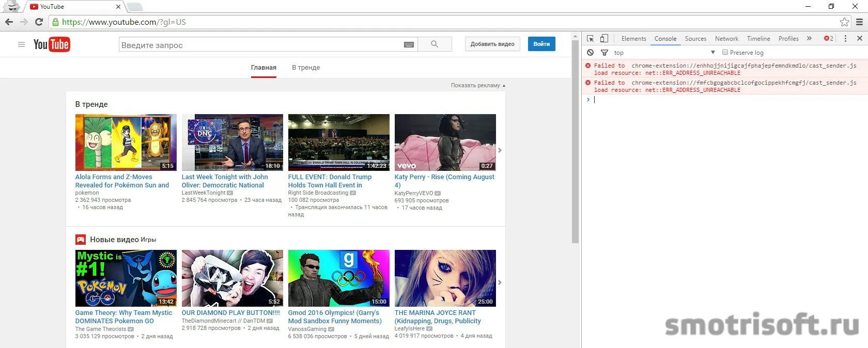Click the green padlock security icon

55,22
